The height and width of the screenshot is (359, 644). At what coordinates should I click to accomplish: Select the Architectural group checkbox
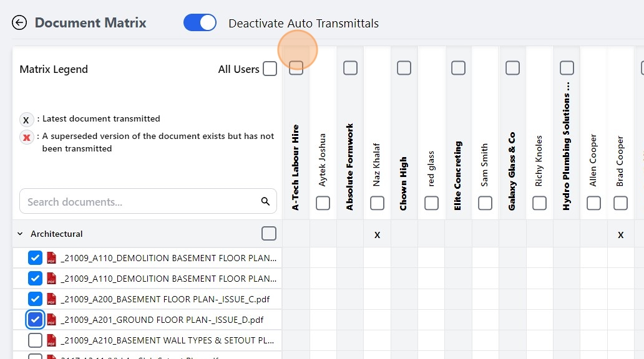(269, 233)
